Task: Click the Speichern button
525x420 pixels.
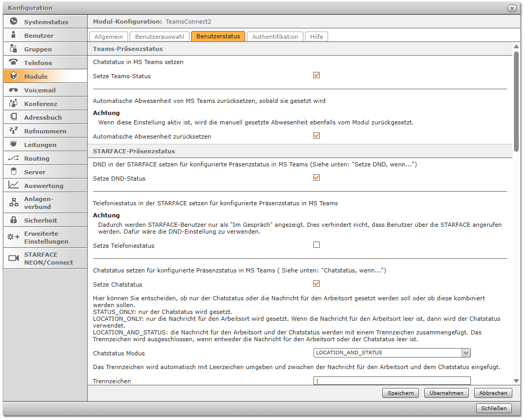Action: pyautogui.click(x=401, y=393)
